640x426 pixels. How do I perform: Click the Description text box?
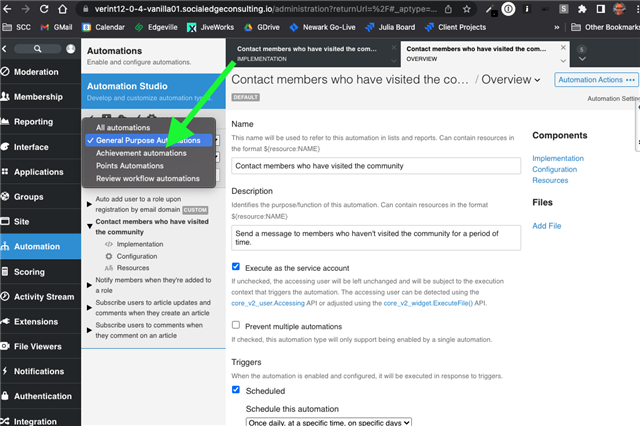376,237
